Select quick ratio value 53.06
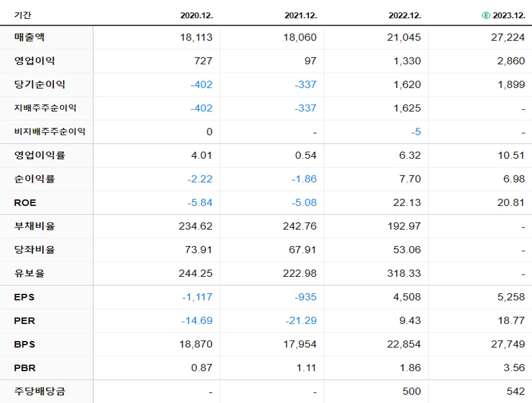The image size is (532, 403). point(407,250)
